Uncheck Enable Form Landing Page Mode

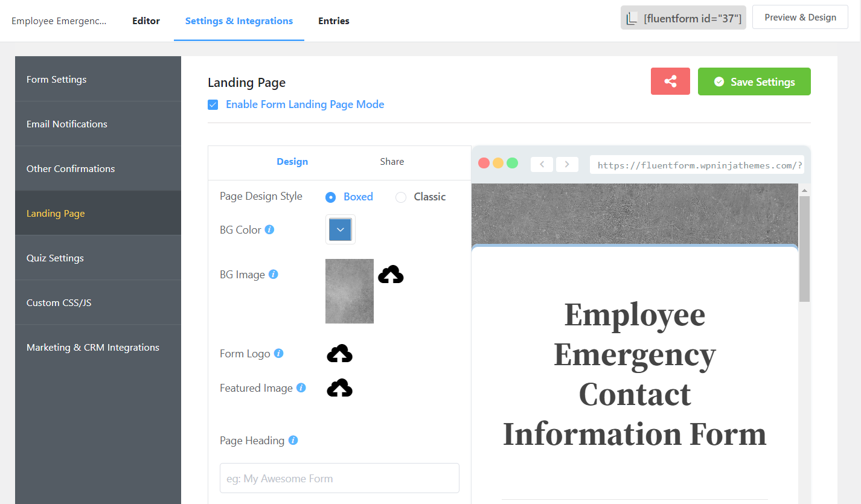click(x=213, y=104)
